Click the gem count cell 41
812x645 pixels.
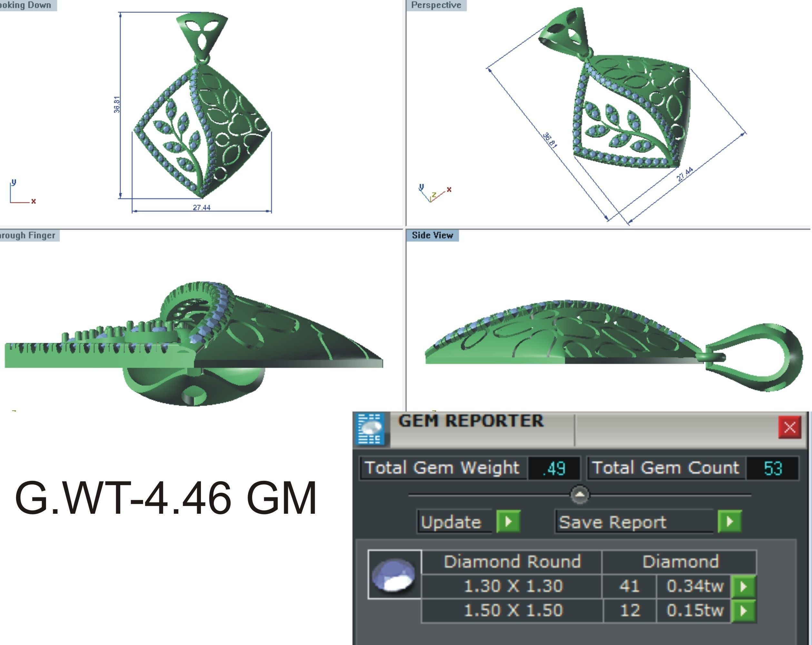[x=629, y=586]
